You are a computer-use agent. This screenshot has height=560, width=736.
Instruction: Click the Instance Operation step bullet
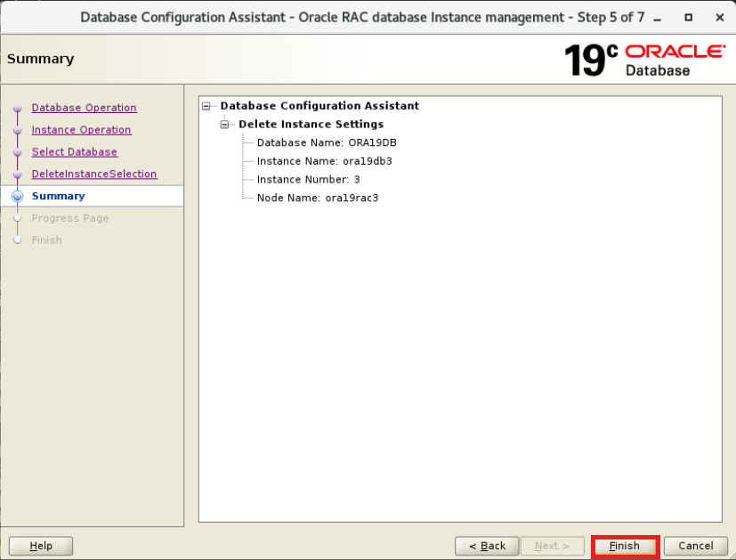click(x=18, y=131)
